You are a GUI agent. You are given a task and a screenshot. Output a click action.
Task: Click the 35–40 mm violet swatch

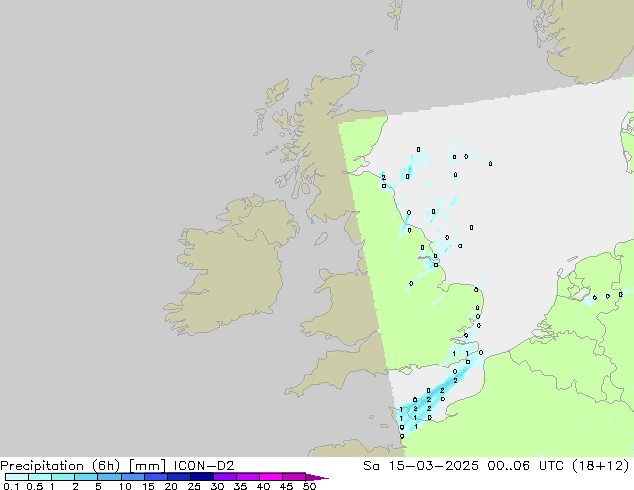click(247, 477)
